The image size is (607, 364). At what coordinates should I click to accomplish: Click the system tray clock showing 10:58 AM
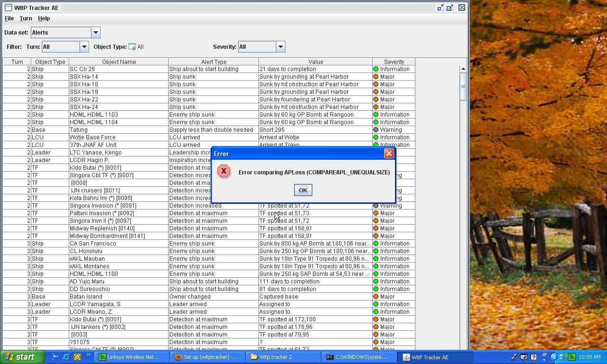590,357
